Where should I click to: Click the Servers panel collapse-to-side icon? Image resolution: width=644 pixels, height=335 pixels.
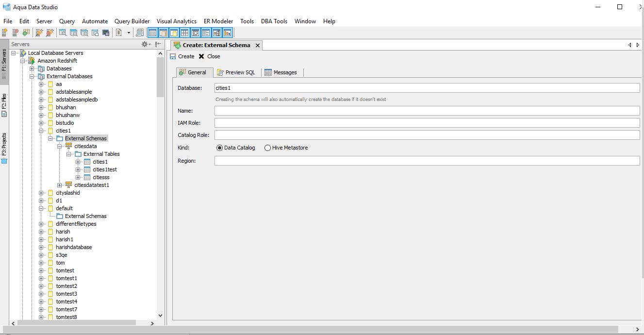point(158,44)
